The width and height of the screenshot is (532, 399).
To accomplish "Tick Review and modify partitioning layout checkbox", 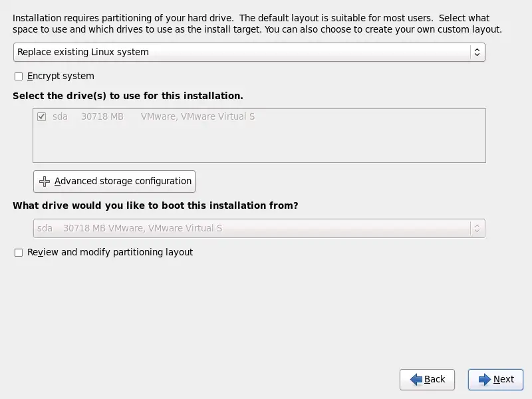I will point(19,253).
